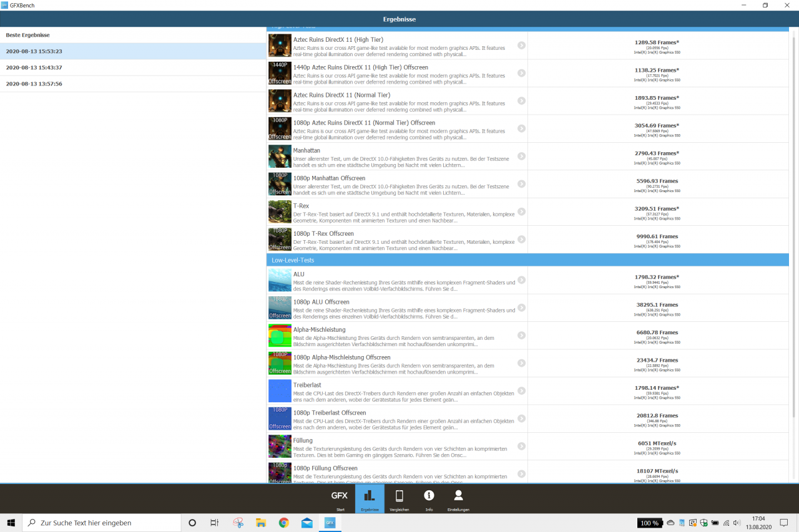Open Aztec Ruins DirectX 11 (High Tier) thumbnail
Viewport: 799px width, 532px height.
tap(280, 46)
